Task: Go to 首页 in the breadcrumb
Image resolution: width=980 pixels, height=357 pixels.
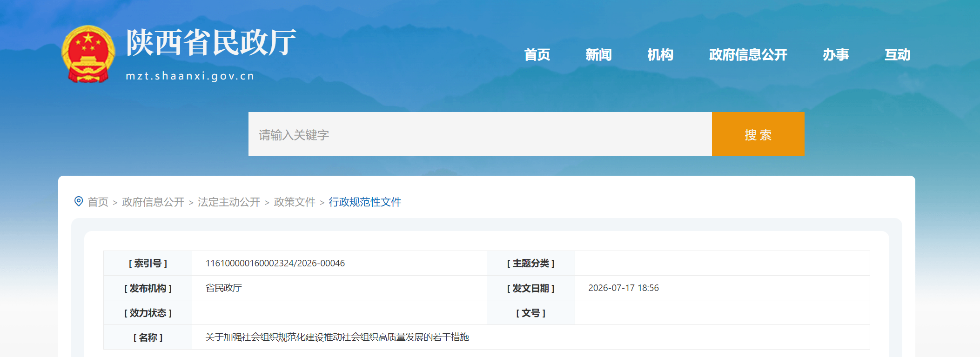Action: tap(98, 202)
